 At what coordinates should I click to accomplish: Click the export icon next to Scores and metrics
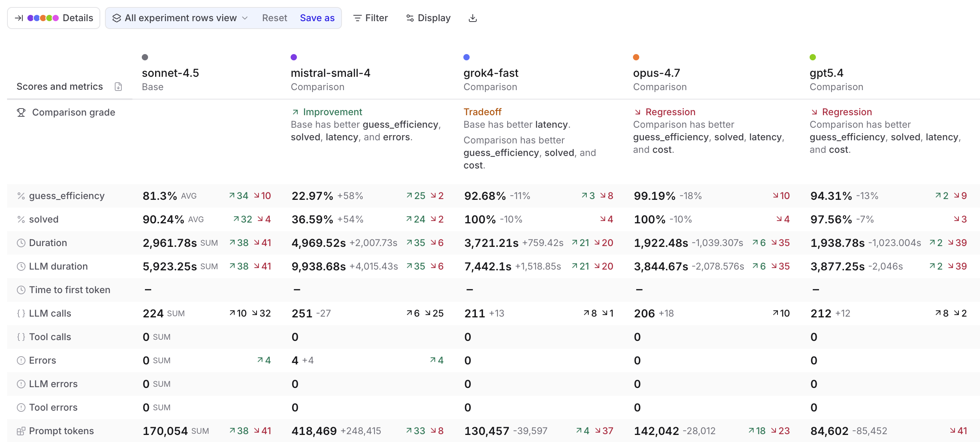(118, 87)
